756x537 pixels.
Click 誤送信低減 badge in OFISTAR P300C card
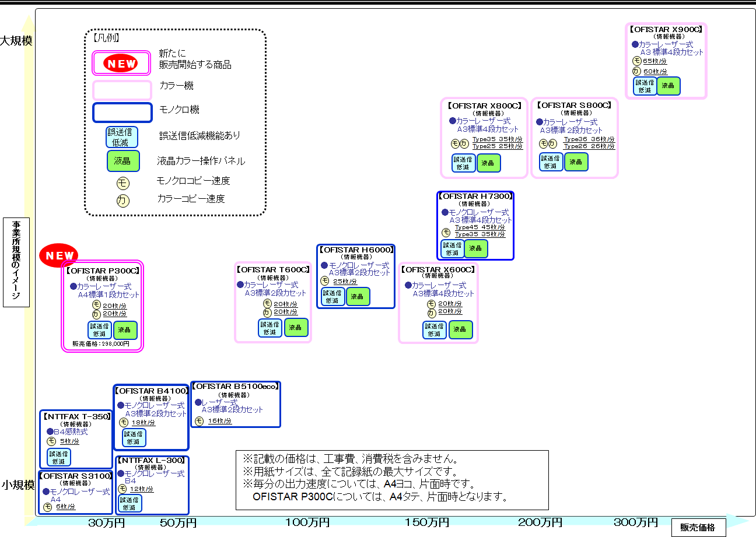coord(100,330)
